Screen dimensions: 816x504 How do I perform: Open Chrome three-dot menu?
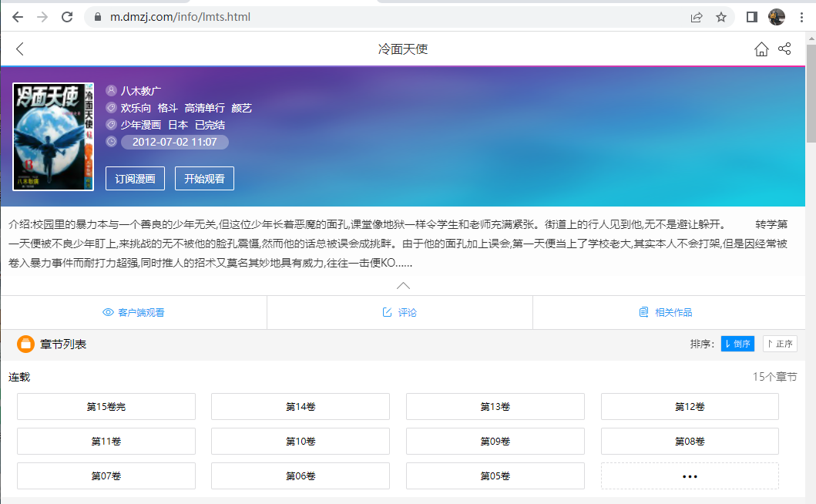pos(801,17)
